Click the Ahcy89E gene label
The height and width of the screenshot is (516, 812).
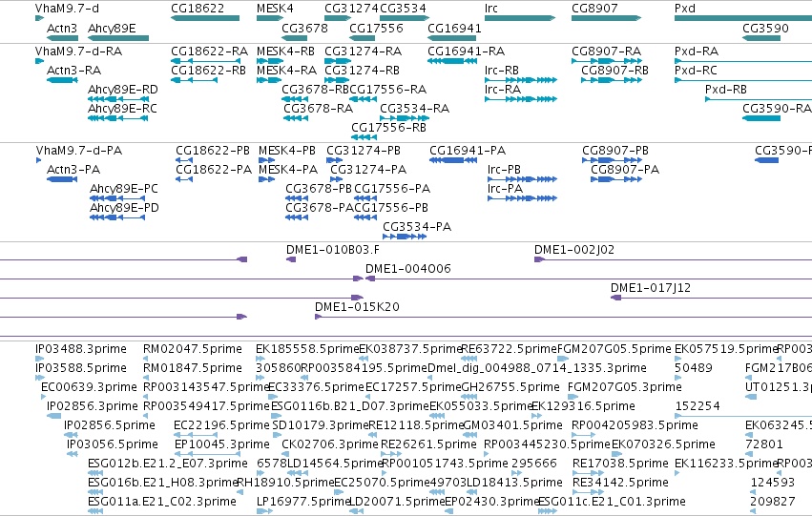(112, 28)
